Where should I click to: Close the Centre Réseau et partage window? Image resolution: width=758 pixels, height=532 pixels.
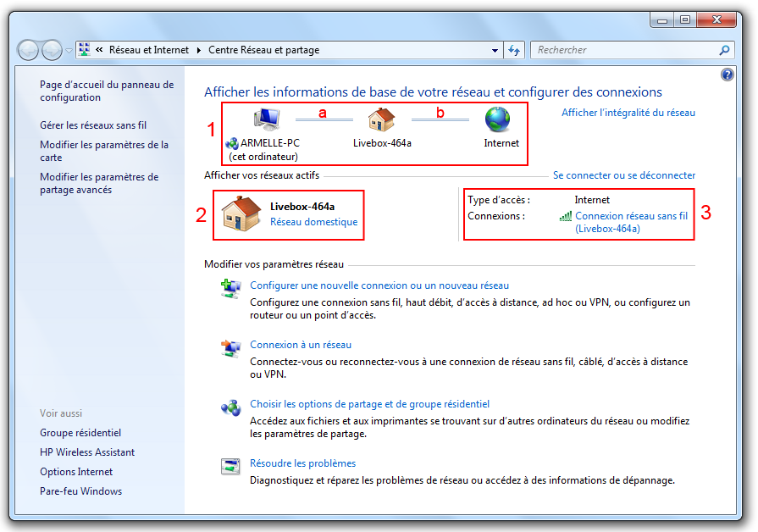pyautogui.click(x=717, y=19)
